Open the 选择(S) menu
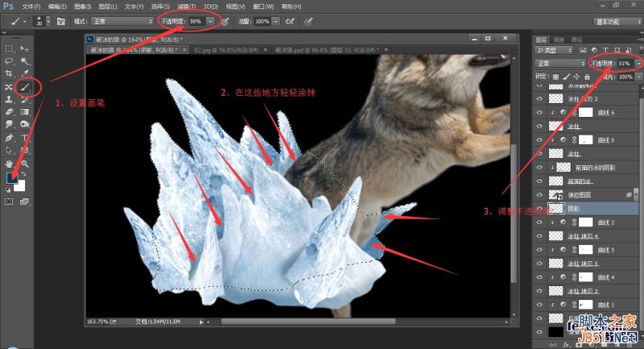This screenshot has width=644, height=349. pyautogui.click(x=160, y=6)
